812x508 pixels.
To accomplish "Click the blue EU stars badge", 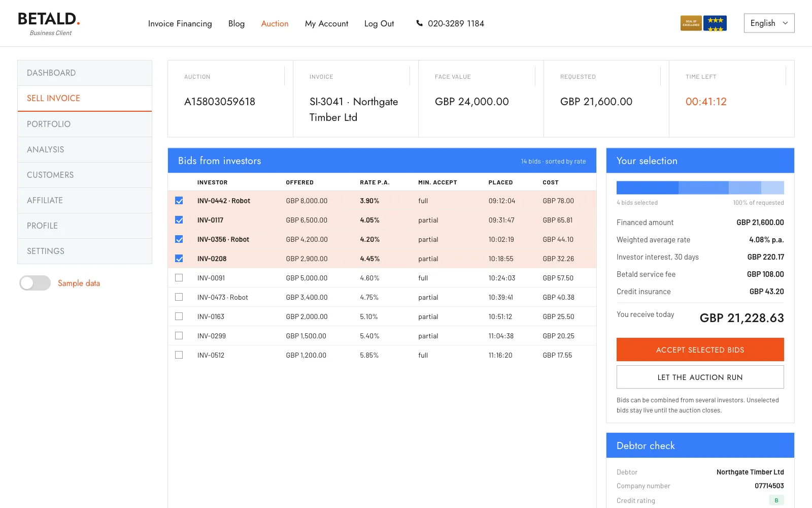I will (x=715, y=23).
